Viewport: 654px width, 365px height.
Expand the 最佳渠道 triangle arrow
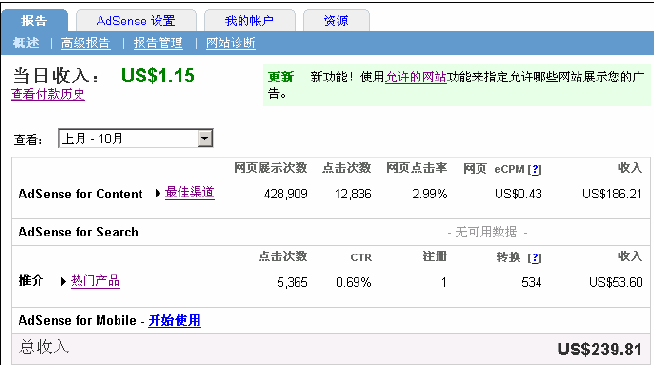click(x=158, y=193)
